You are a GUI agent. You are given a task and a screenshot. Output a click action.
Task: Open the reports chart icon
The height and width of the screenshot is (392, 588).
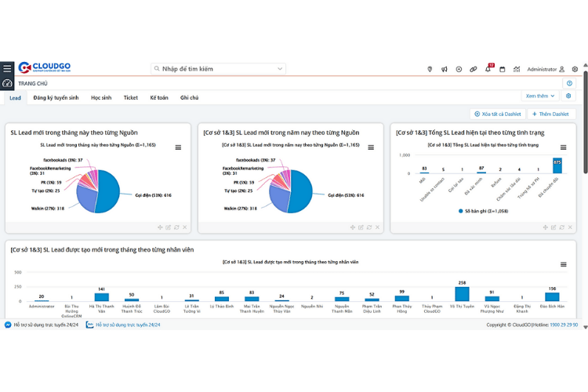pyautogui.click(x=516, y=69)
